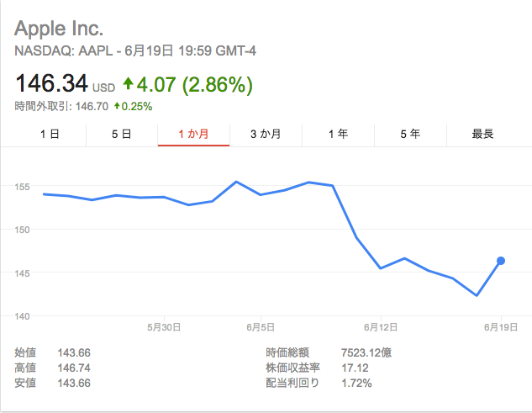
Task: Open the 最長 maximum range tab
Action: tap(482, 134)
